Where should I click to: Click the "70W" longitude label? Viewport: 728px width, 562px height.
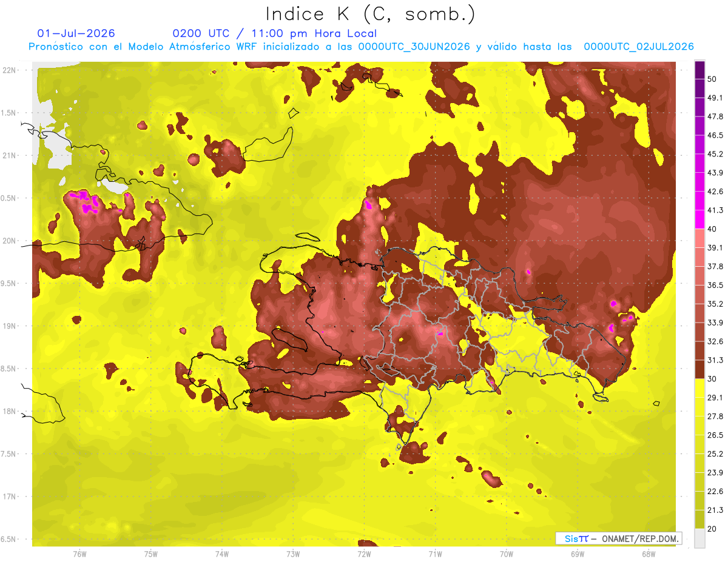(x=506, y=554)
